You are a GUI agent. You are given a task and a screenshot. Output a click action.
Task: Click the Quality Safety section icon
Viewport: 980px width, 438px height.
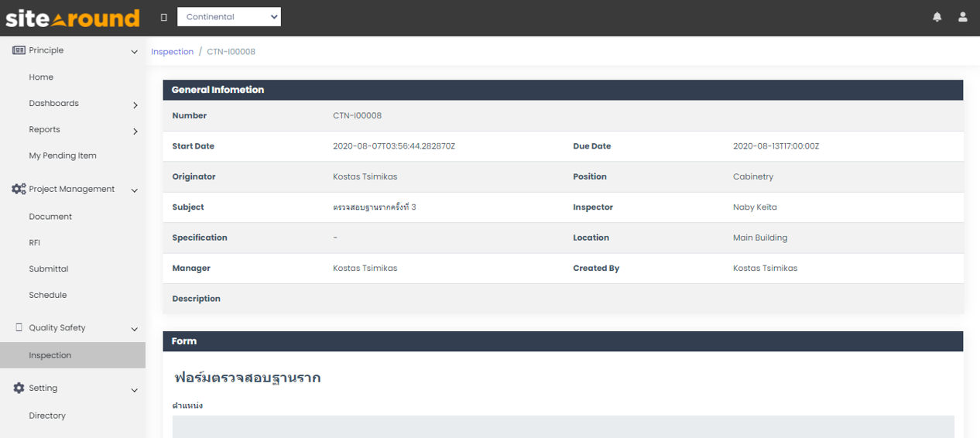[x=19, y=328]
